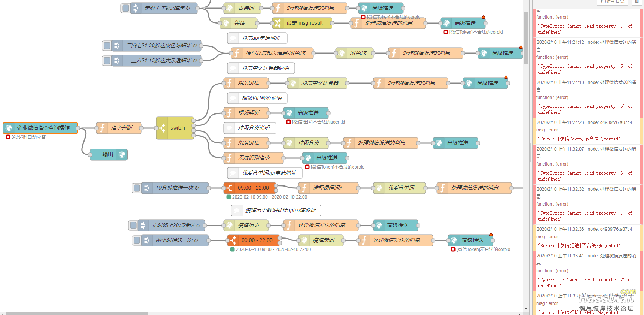Click the comment icon on 彩票api申请地址
This screenshot has height=315, width=644.
coord(233,38)
